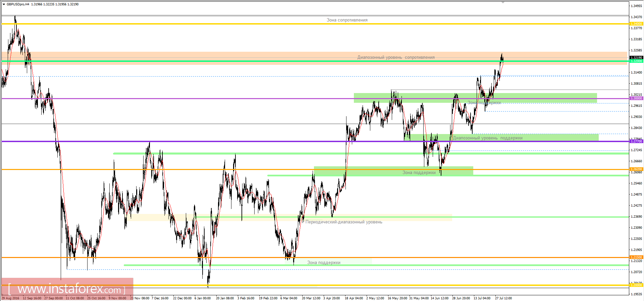Click the gray chart shift triangle marker
Screen dimensions: 644x301
point(503,2)
